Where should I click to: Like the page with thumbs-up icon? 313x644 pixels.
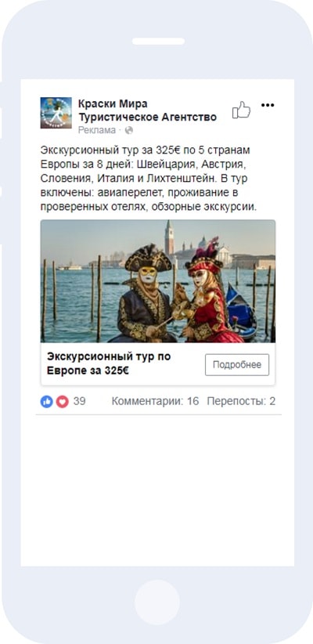coord(241,110)
